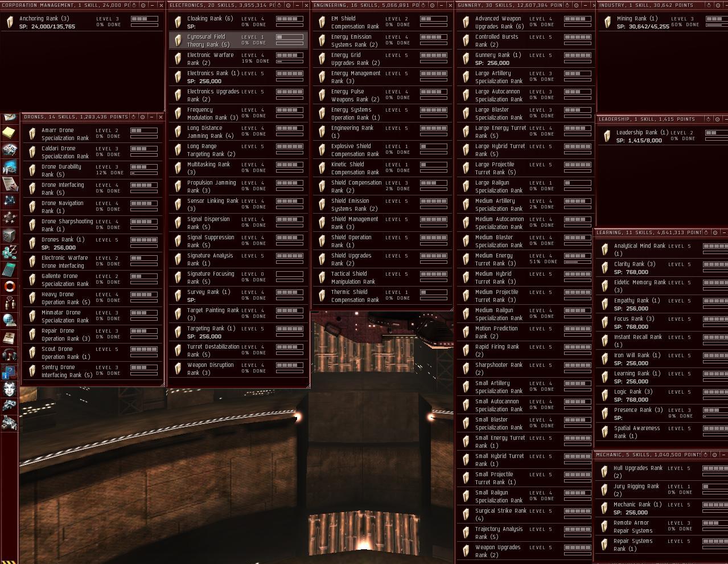
Task: Click the skill book icon for Surgical Strike
Action: click(466, 514)
